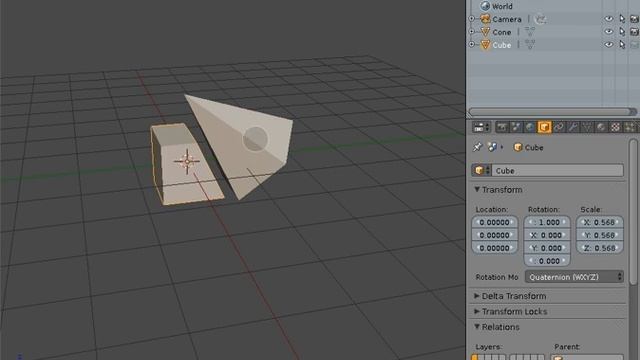
Task: Click the scene context icon beside pin
Action: 492,147
